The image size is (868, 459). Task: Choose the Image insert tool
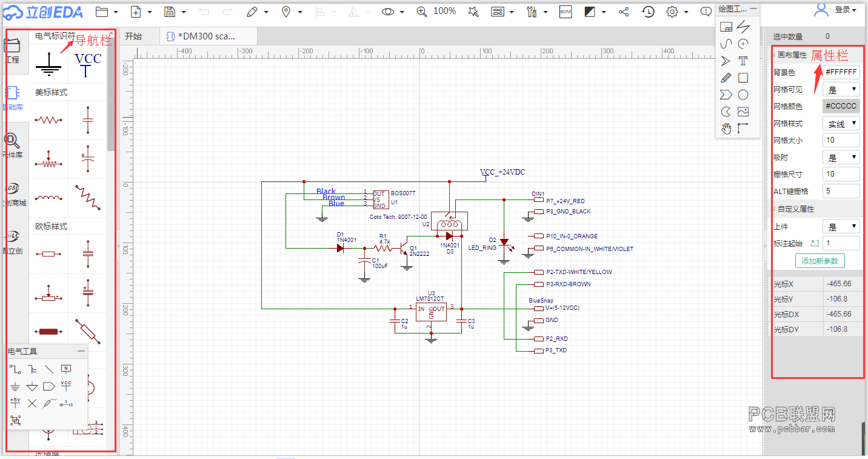coord(743,112)
